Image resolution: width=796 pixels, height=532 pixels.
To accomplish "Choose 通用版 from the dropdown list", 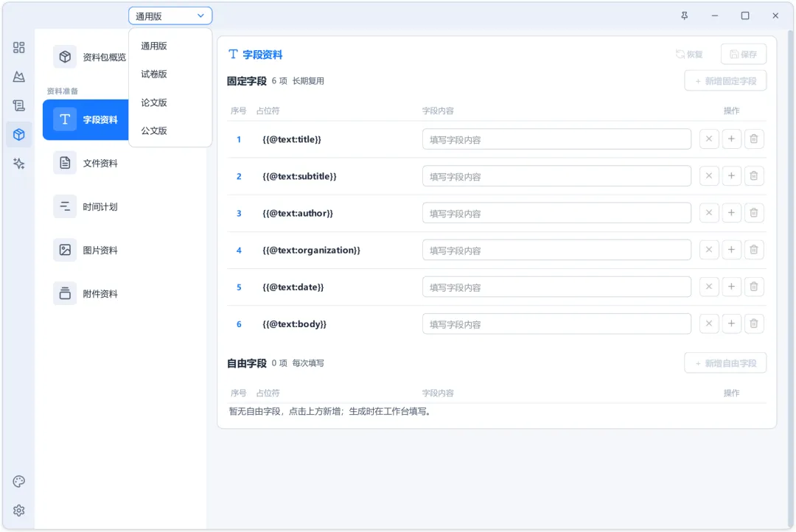I will coord(170,46).
